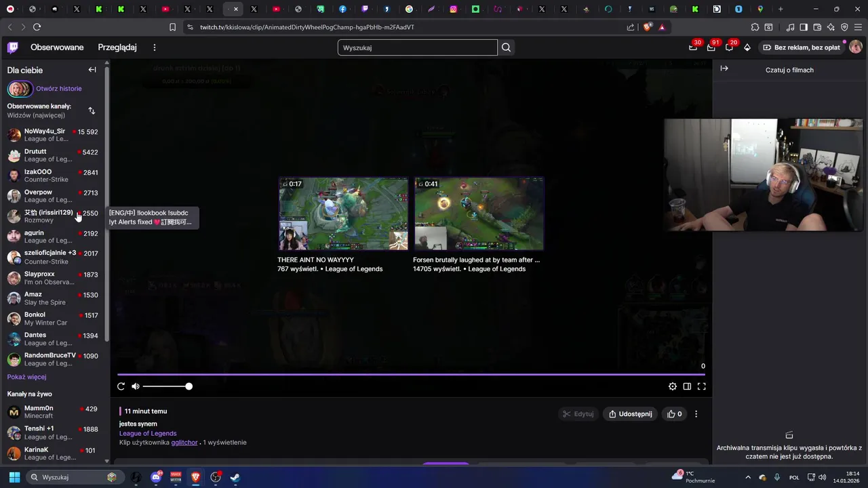The height and width of the screenshot is (488, 868).
Task: Open the browser hamburger menu
Action: click(858, 27)
